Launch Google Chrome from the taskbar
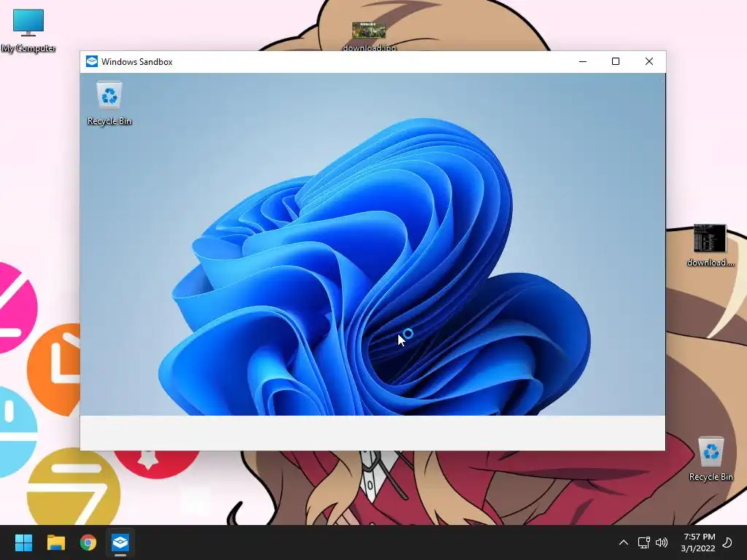The image size is (747, 560). pyautogui.click(x=88, y=542)
